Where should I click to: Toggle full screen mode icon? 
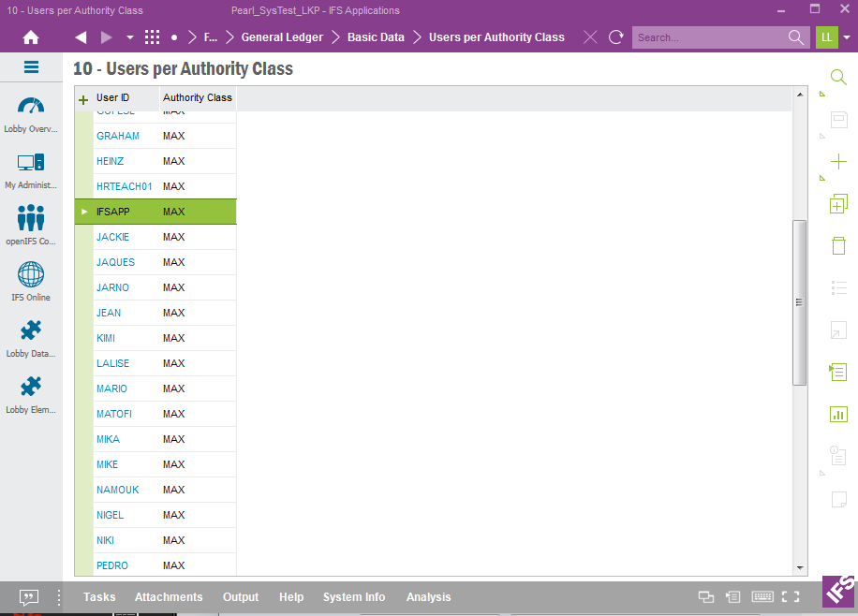tap(791, 597)
